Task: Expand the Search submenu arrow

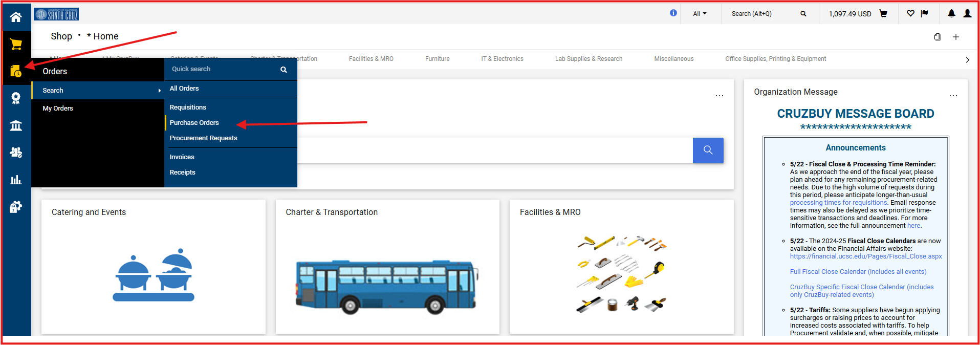Action: click(x=160, y=91)
